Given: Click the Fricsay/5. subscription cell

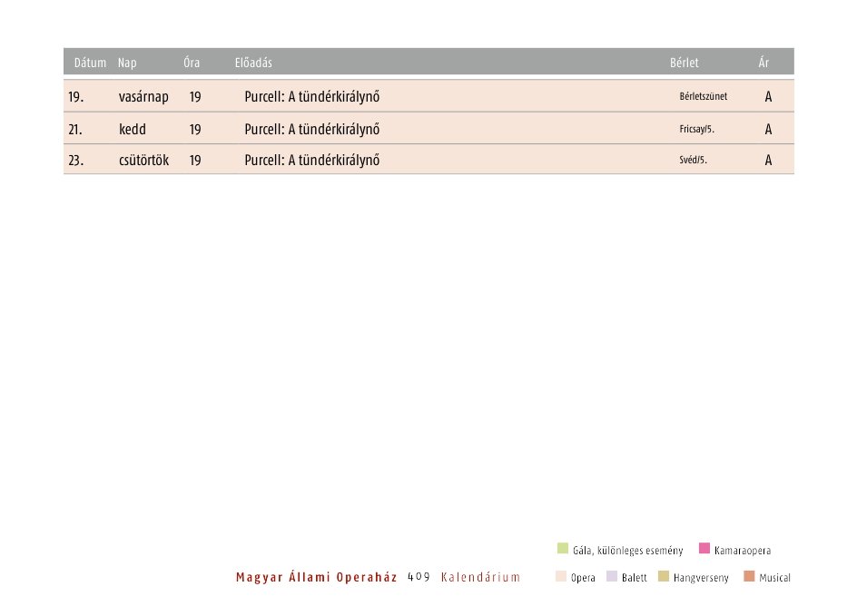Looking at the screenshot, I should pos(697,130).
